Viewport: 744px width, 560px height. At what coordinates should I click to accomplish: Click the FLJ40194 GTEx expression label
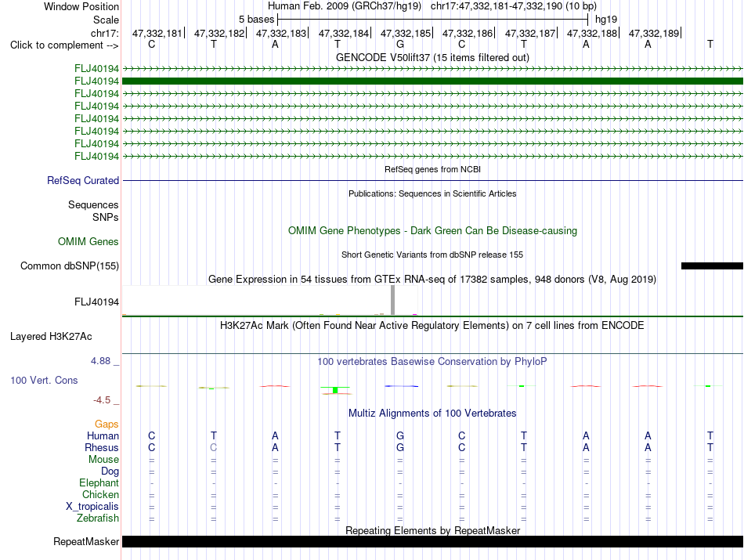click(x=96, y=302)
